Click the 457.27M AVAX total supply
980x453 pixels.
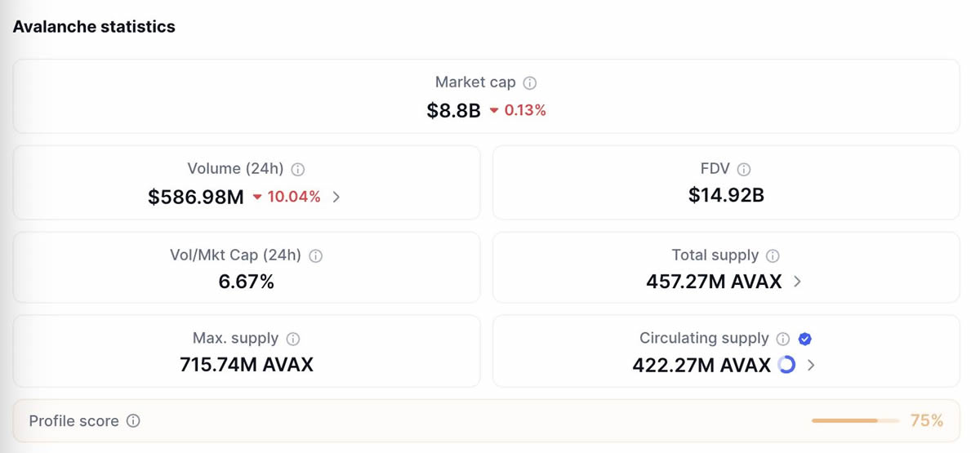point(714,282)
